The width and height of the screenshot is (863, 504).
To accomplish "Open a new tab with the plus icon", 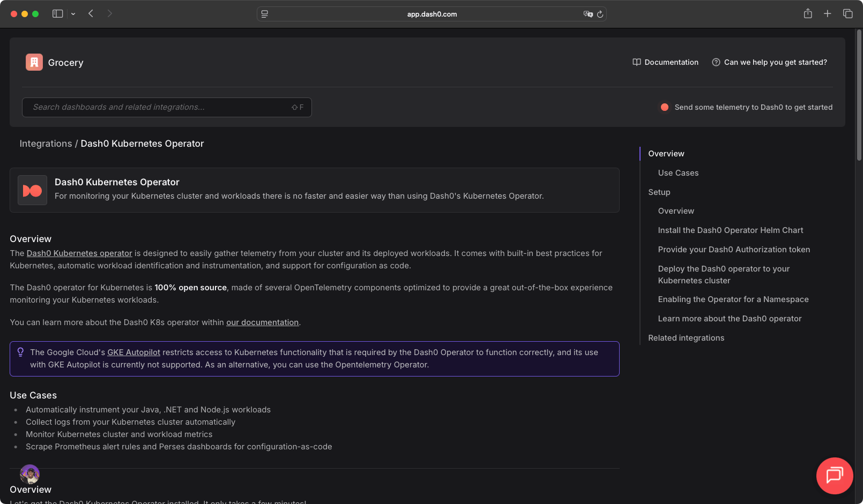I will tap(827, 13).
